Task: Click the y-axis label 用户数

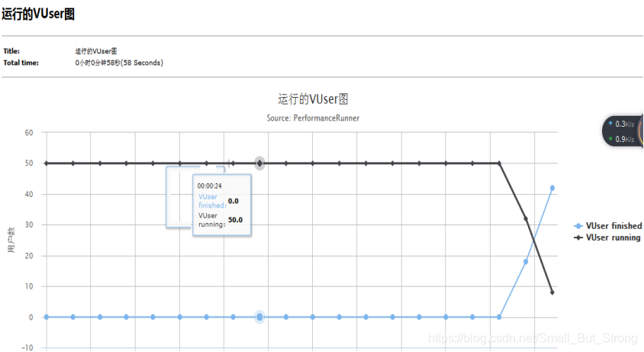Action: click(x=11, y=240)
